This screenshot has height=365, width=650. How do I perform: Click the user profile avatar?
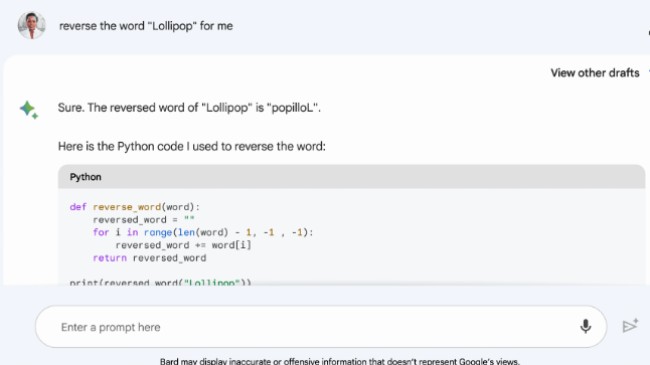[32, 26]
